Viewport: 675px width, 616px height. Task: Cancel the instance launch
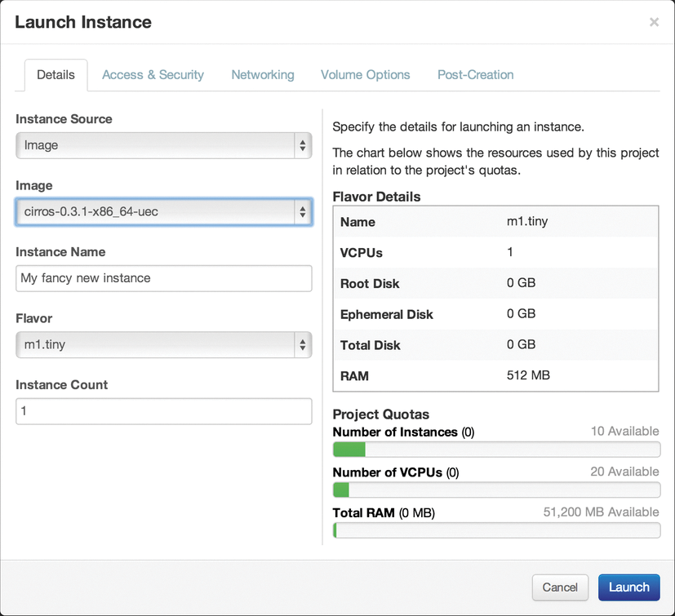[560, 587]
